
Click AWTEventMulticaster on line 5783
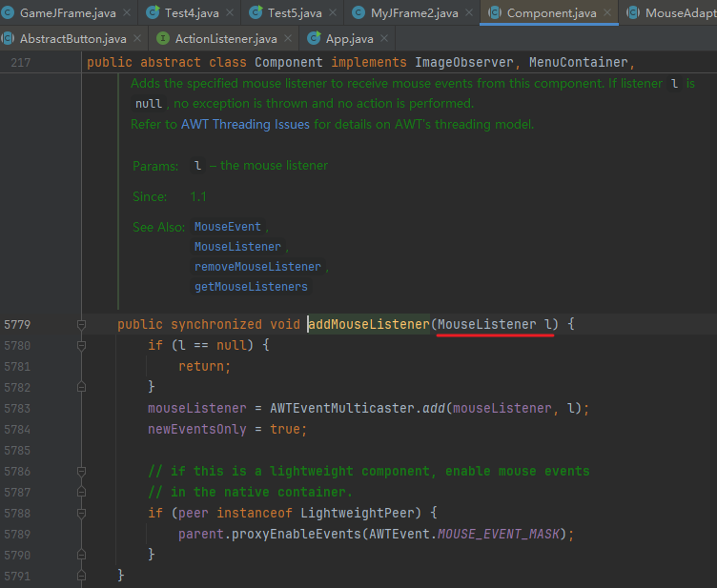point(342,409)
